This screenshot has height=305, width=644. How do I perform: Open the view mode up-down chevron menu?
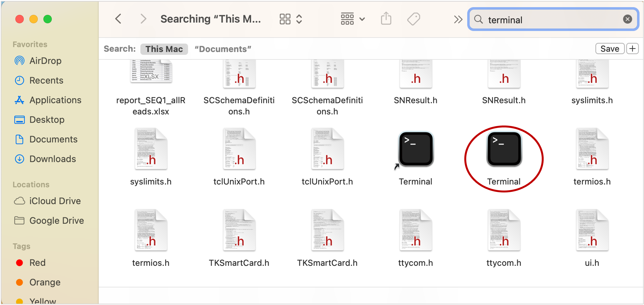299,19
